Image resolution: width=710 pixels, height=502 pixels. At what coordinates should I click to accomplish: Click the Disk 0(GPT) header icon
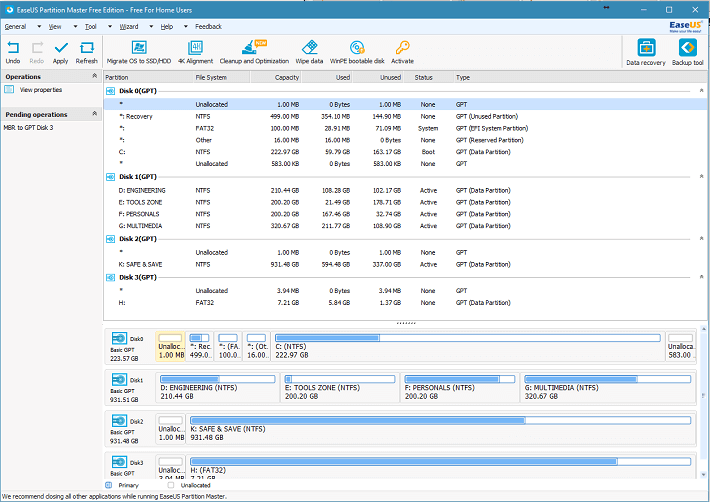[x=110, y=91]
